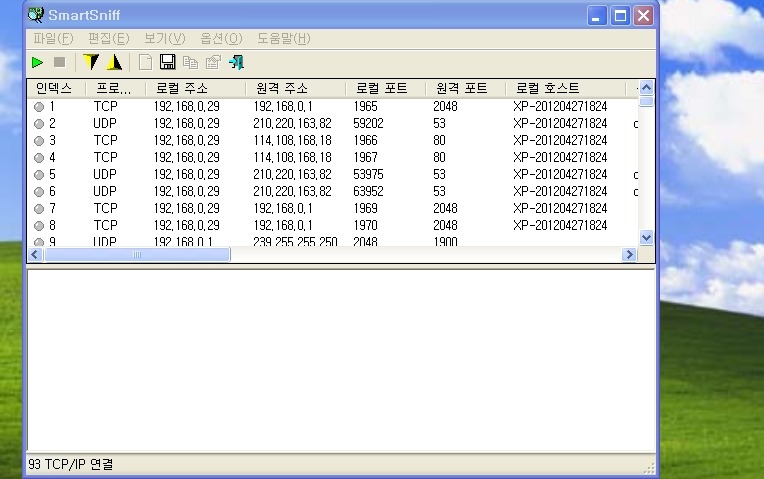Save packet data using floppy disk icon
Viewport: 764px width, 479px height.
pos(168,63)
